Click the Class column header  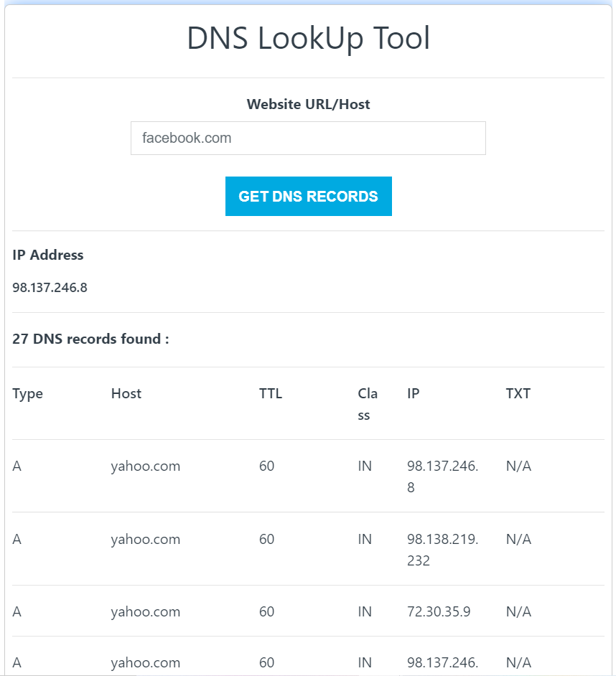[x=368, y=405]
